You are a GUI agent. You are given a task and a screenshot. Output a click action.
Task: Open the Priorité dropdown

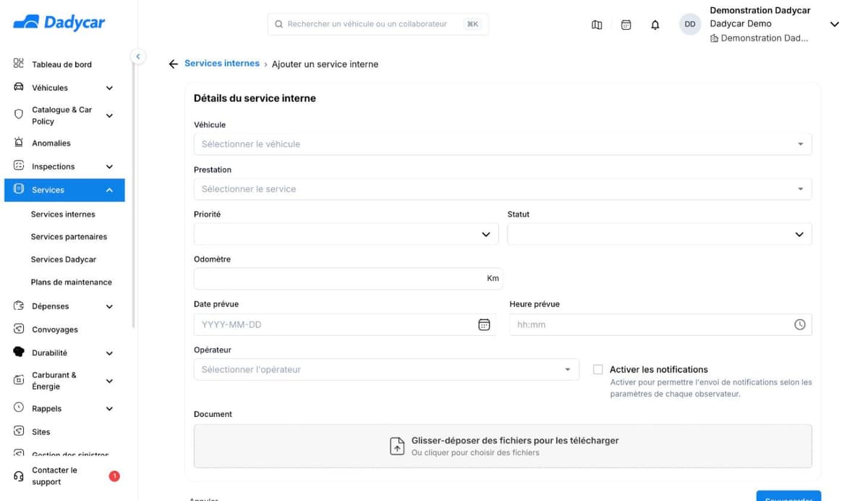click(346, 235)
